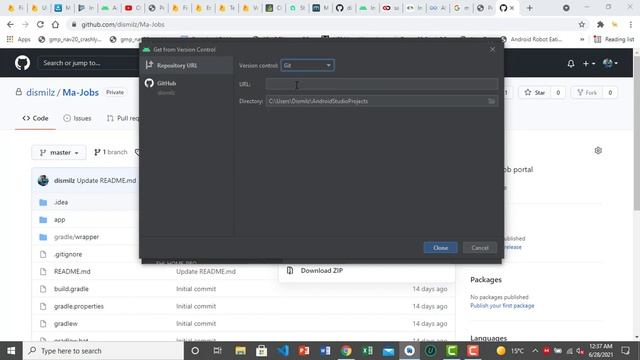Open the Windows notification center
The width and height of the screenshot is (640, 360).
coord(625,351)
